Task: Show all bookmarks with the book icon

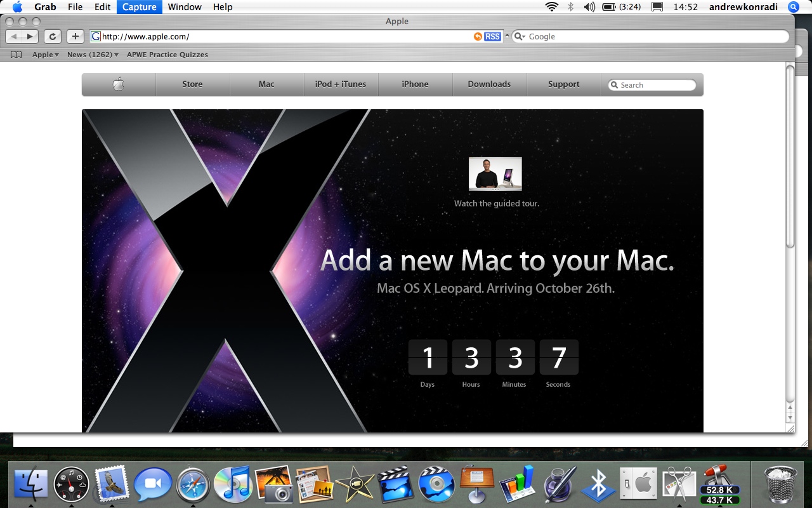Action: [x=16, y=55]
